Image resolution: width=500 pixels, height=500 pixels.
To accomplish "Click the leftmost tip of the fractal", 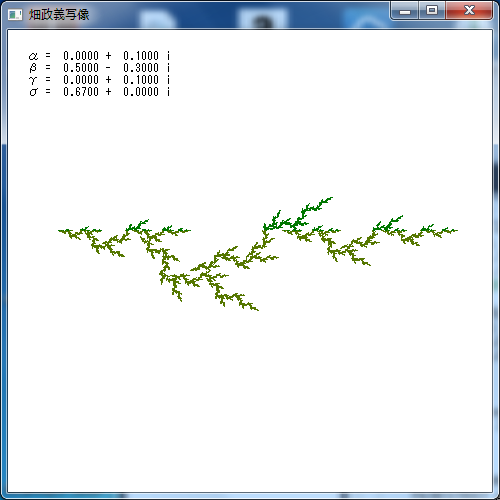I will (x=59, y=230).
